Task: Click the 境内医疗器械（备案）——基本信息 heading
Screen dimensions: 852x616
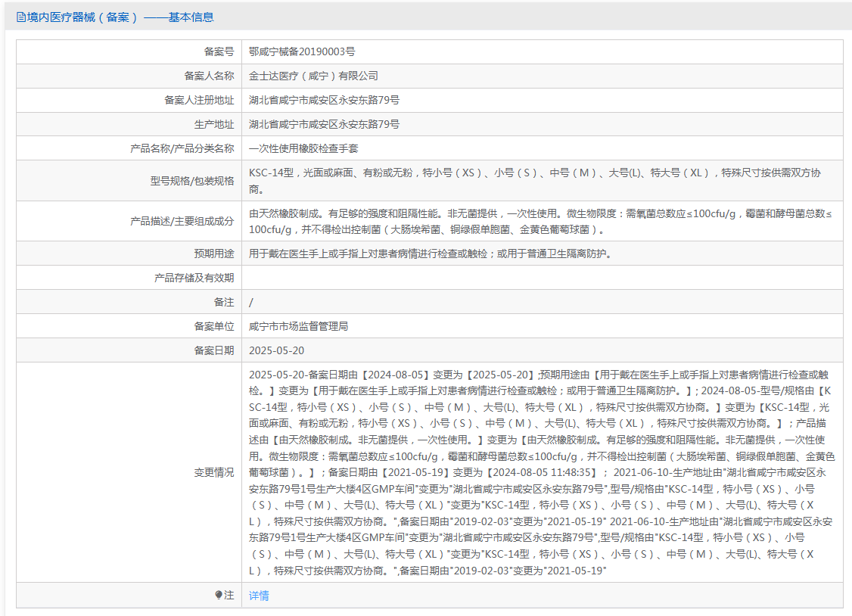Action: [120, 17]
